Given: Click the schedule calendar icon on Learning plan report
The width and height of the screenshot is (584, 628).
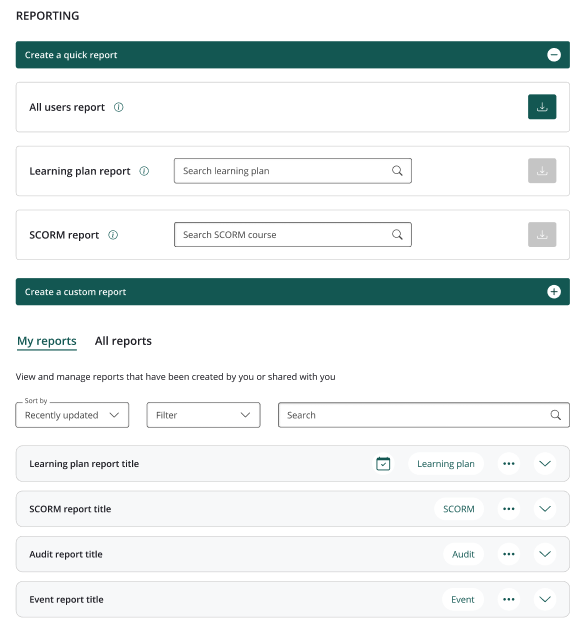Looking at the screenshot, I should [x=383, y=464].
